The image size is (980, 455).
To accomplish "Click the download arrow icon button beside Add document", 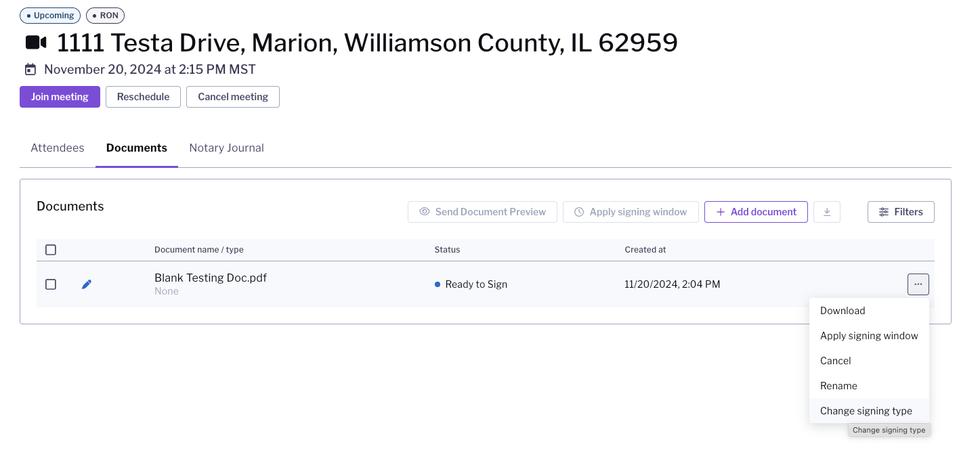I will [827, 212].
